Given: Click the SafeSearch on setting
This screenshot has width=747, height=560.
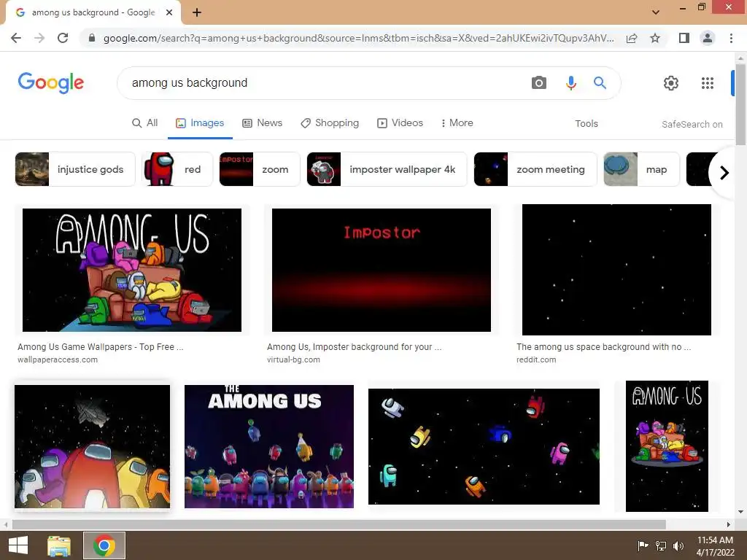Looking at the screenshot, I should (692, 124).
